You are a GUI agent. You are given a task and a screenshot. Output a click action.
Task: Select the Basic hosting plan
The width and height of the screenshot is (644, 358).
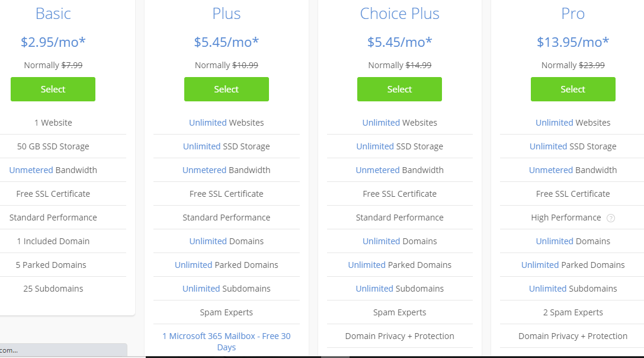tap(53, 89)
